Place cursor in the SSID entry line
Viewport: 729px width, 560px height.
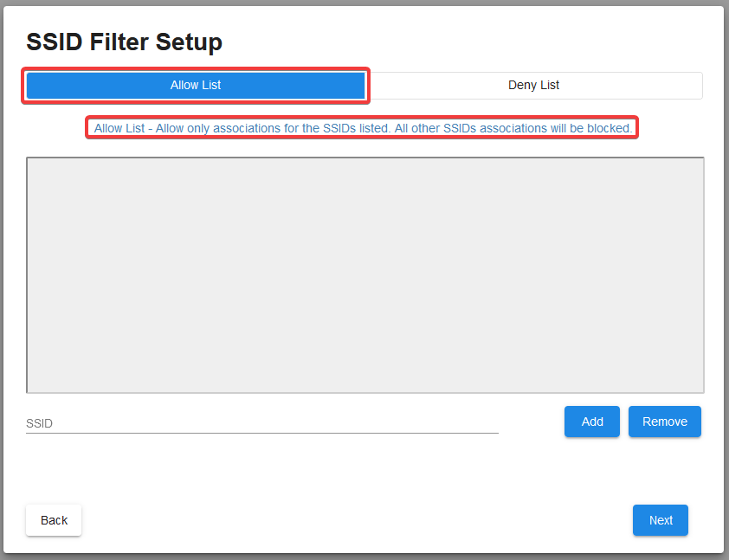click(x=261, y=423)
